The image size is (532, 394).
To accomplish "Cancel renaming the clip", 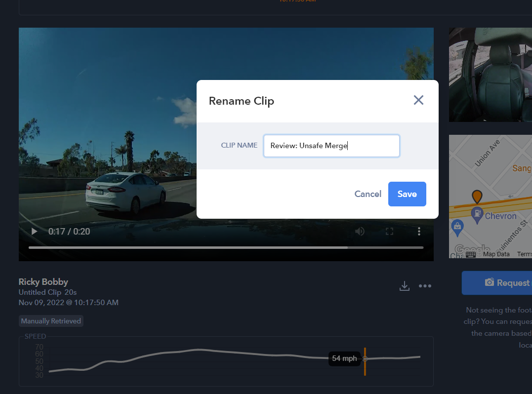I will click(x=368, y=194).
